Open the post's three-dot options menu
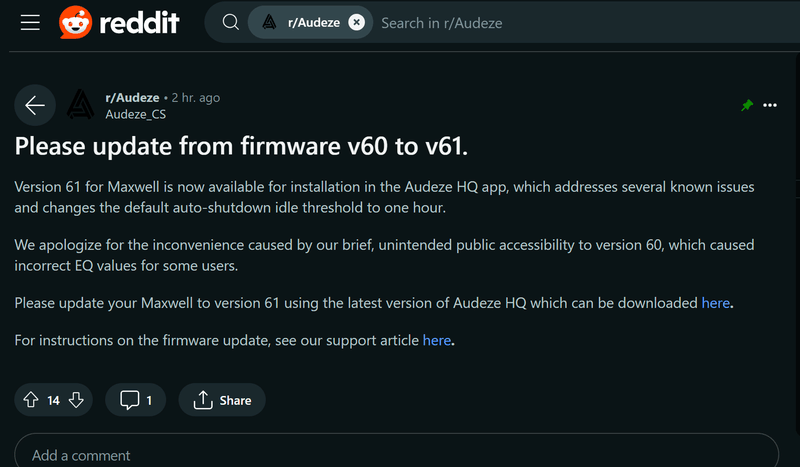This screenshot has width=800, height=467. click(770, 105)
